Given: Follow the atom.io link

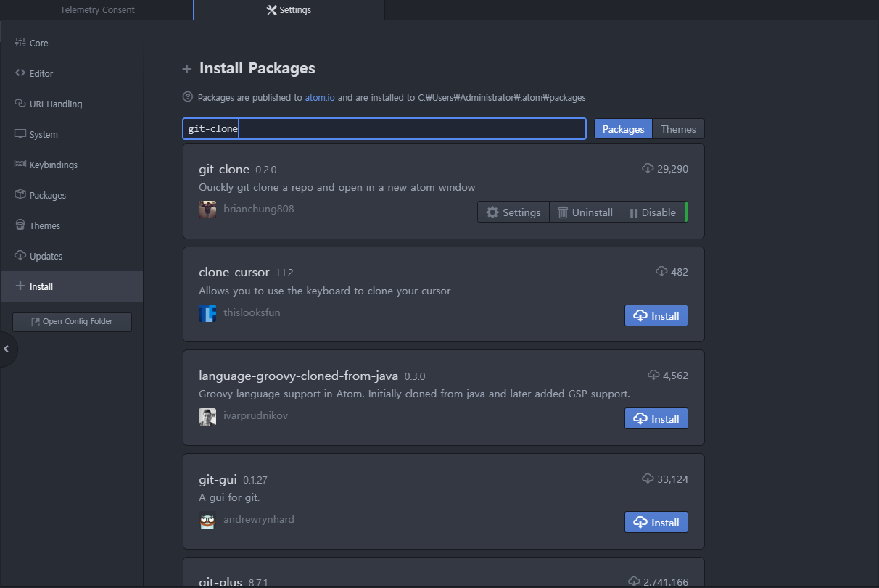Looking at the screenshot, I should 320,97.
